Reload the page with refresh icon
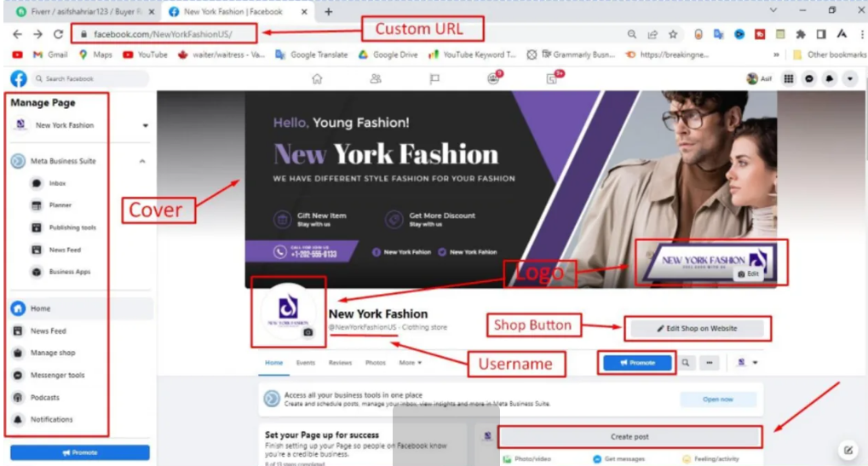Screen dimensions: 868x466 click(58, 34)
